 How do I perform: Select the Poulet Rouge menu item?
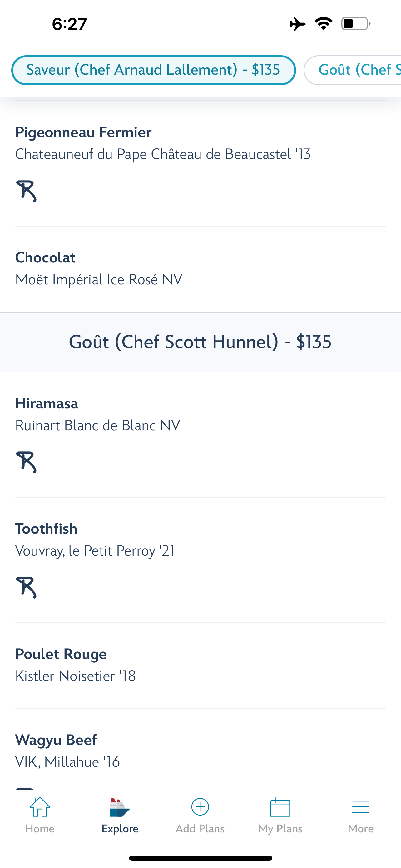coord(200,665)
